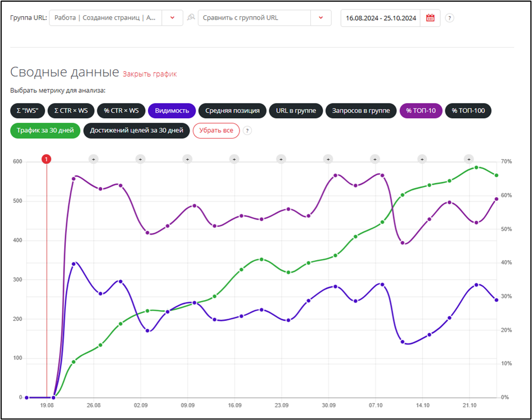Expand 'Сравнить с группой URL' dropdown arrow
The image size is (532, 420).
[321, 18]
